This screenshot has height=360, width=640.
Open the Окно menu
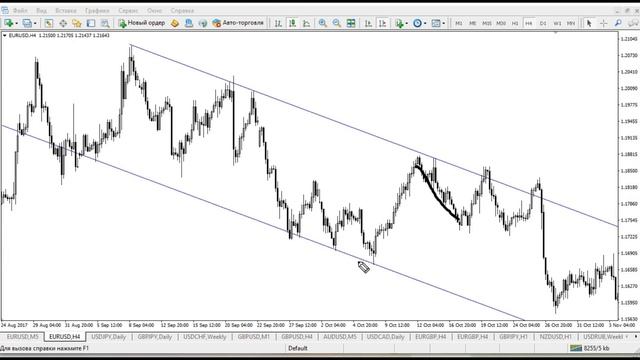click(154, 11)
